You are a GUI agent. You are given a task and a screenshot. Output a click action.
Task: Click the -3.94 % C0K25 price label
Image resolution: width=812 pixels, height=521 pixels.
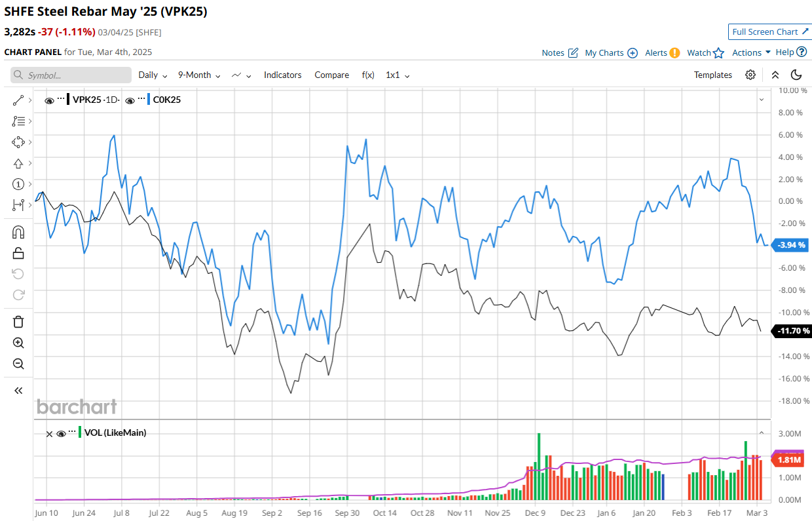(x=792, y=245)
